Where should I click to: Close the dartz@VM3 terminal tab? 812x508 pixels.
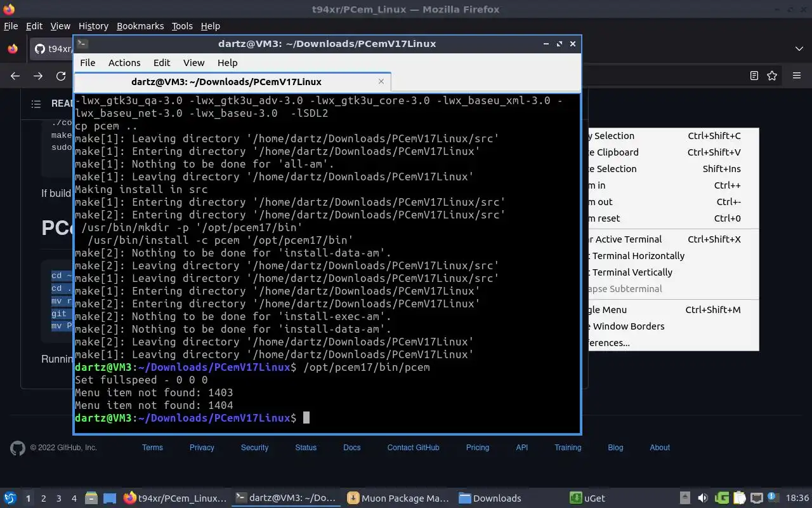pyautogui.click(x=381, y=81)
